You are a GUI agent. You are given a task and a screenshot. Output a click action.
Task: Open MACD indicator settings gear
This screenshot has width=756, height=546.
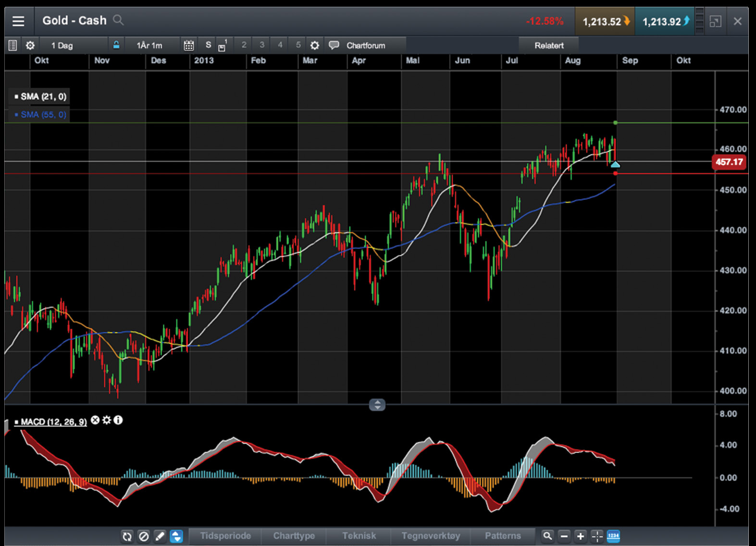pos(107,420)
